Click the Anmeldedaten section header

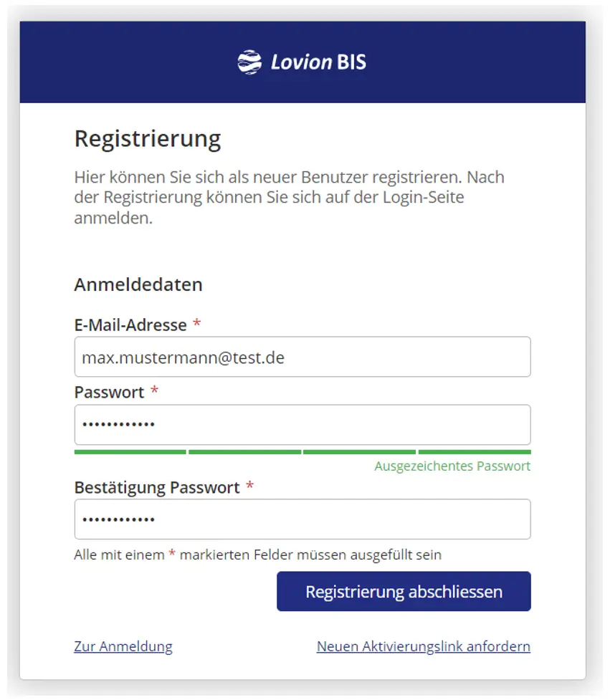click(x=138, y=284)
